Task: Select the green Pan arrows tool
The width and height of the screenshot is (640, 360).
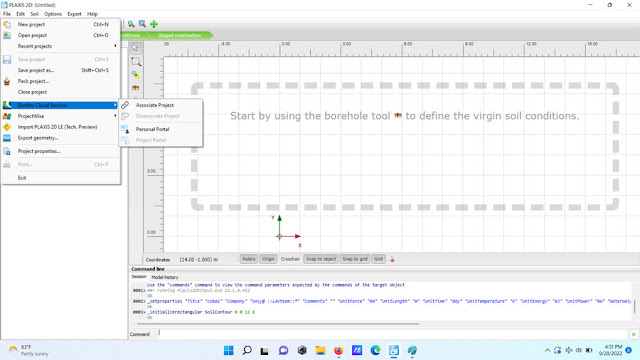Action: click(x=154, y=24)
